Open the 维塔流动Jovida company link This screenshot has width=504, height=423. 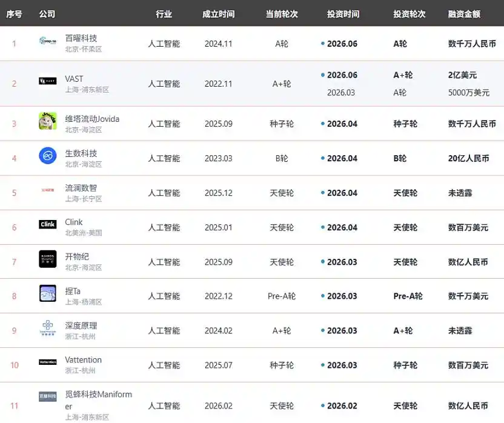pyautogui.click(x=92, y=119)
